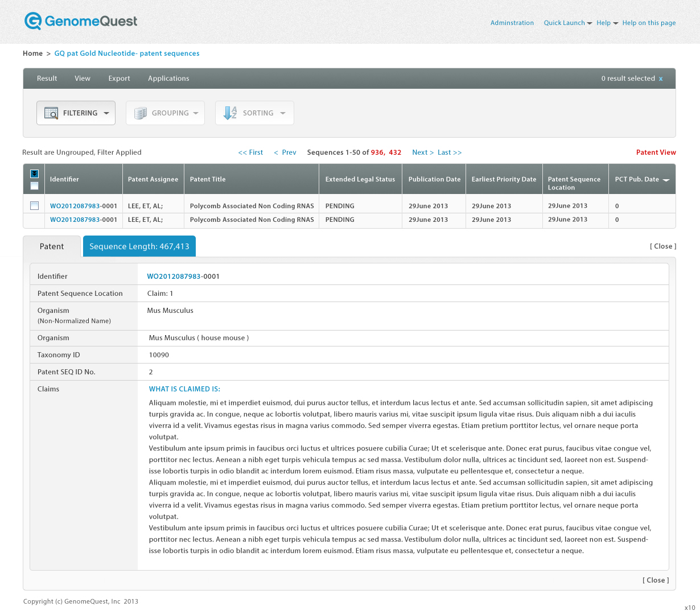Open the View menu
Screen dimensions: 700x615
83,79
